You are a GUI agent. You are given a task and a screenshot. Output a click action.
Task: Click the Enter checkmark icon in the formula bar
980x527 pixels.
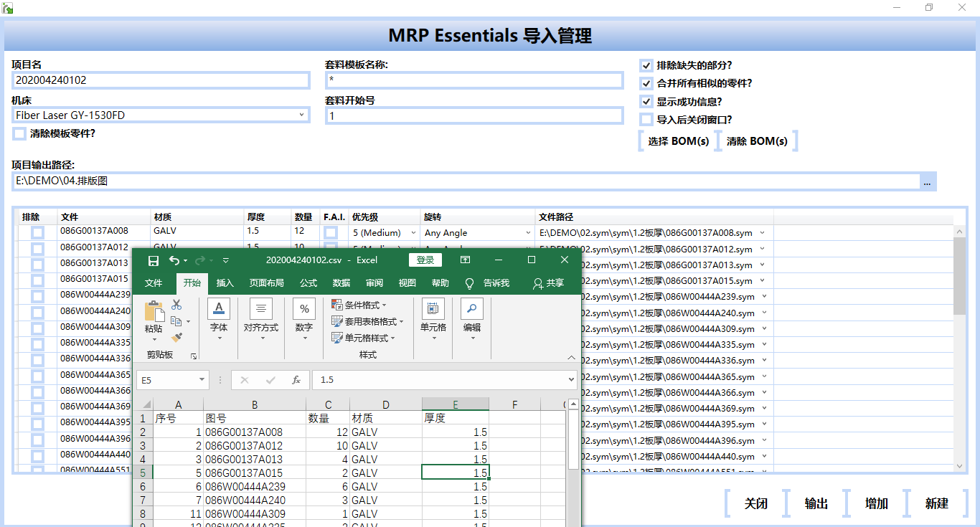tap(270, 380)
